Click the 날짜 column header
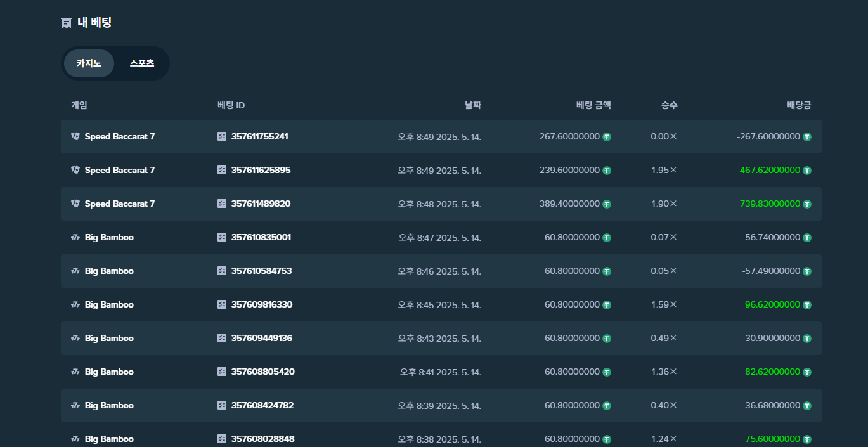 click(x=472, y=105)
